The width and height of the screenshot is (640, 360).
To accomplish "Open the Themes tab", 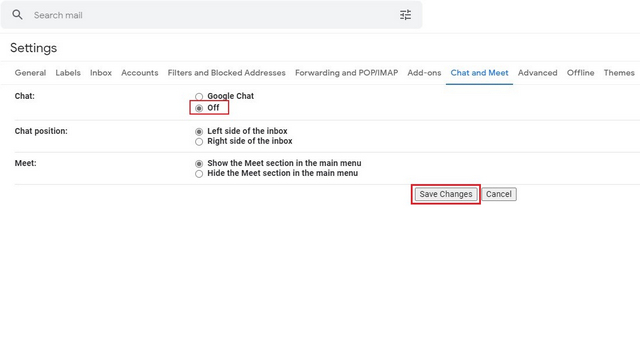I will [x=619, y=73].
